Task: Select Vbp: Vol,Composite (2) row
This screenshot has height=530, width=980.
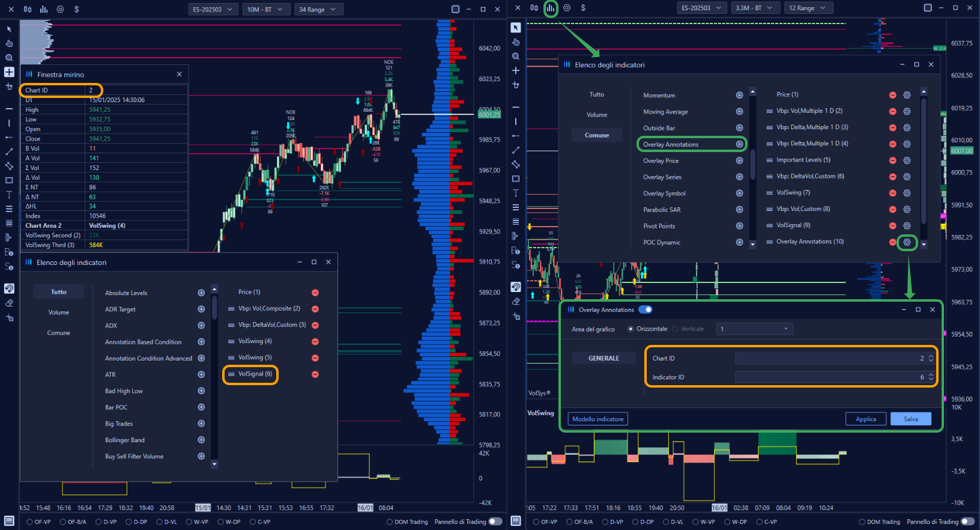Action: 269,308
